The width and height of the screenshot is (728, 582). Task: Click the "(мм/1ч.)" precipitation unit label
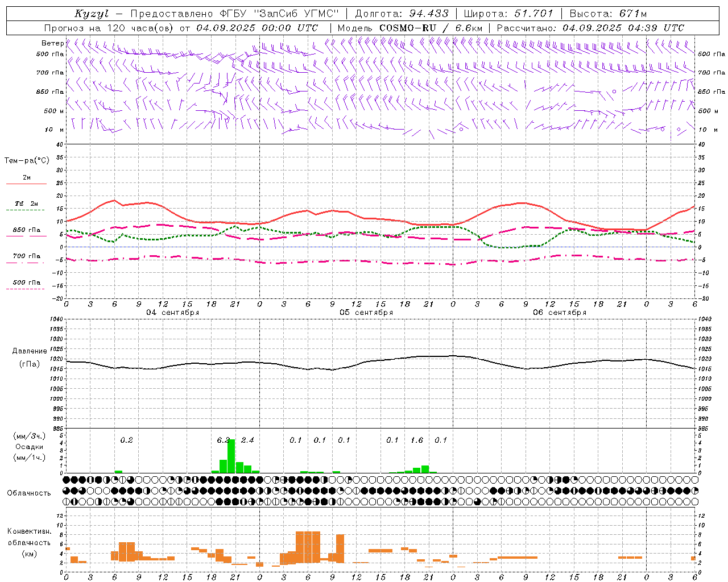click(x=30, y=457)
